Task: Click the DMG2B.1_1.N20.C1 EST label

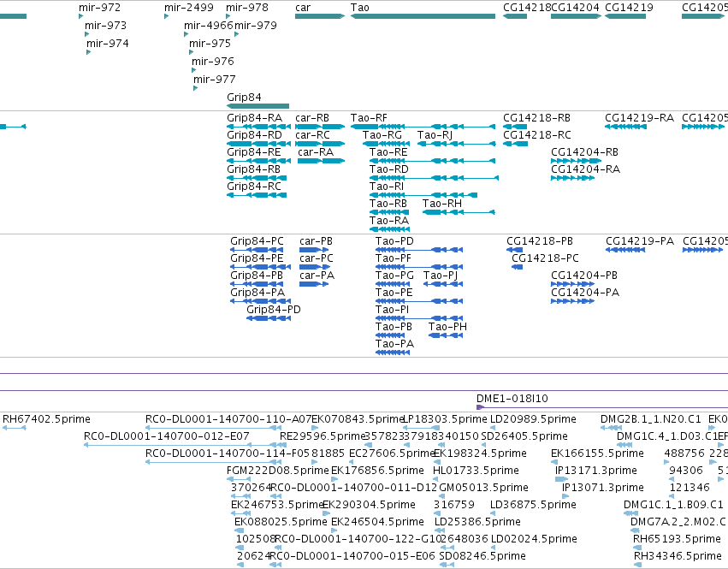Action: (650, 419)
